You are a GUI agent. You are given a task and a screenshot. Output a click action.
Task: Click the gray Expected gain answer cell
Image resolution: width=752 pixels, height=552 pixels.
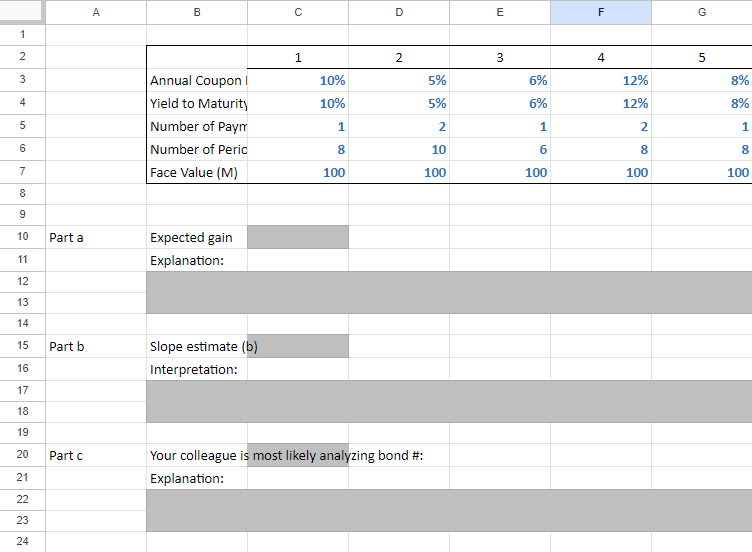coord(298,237)
